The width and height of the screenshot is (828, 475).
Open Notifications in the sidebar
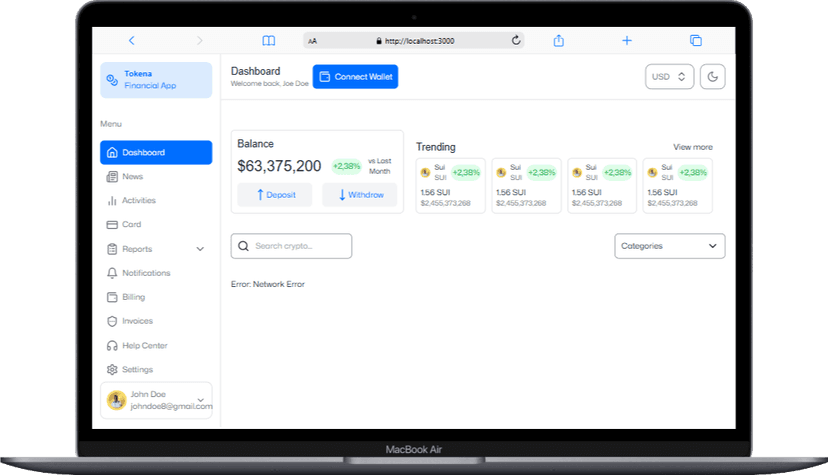(156, 273)
